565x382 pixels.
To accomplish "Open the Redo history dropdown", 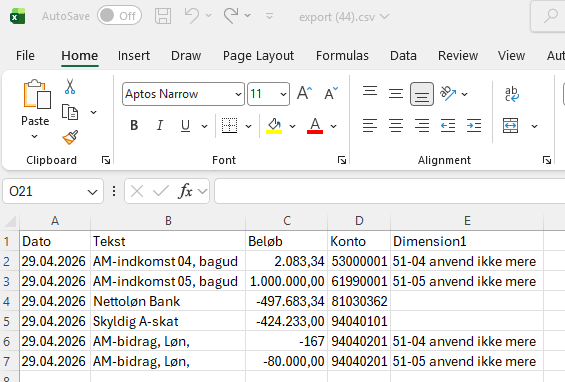I will tap(247, 16).
